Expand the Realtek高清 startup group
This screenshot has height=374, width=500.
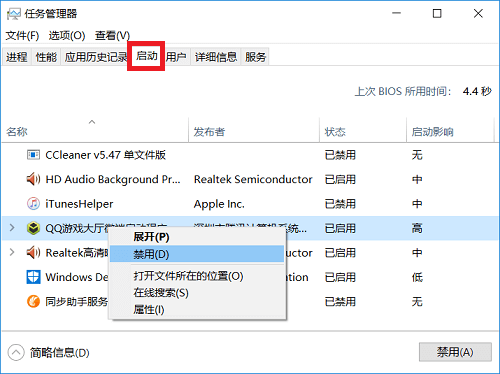click(x=12, y=252)
